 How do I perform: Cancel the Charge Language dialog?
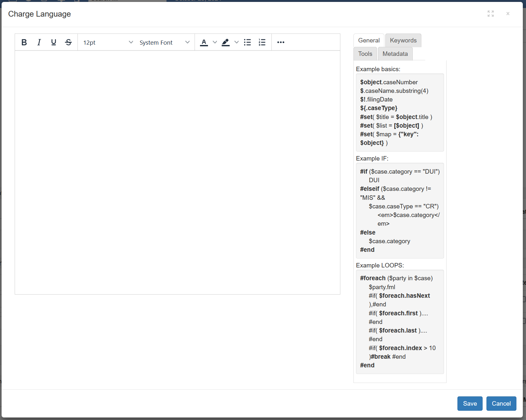[x=501, y=403]
